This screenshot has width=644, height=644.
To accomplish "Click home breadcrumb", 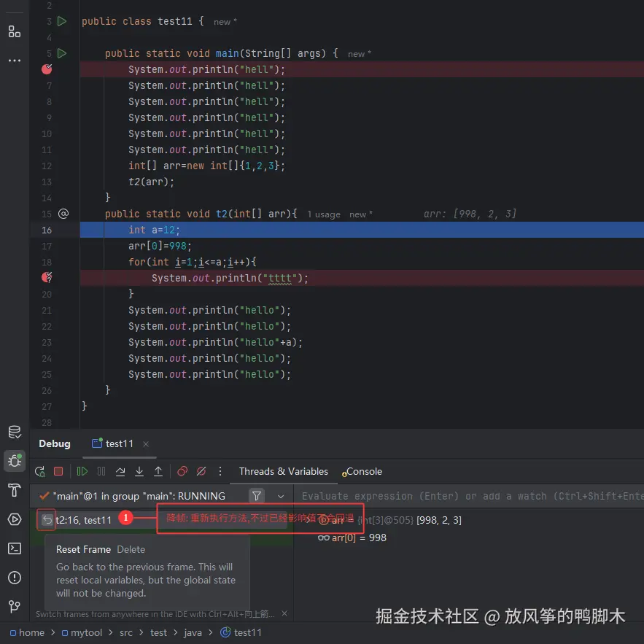I will (x=27, y=632).
